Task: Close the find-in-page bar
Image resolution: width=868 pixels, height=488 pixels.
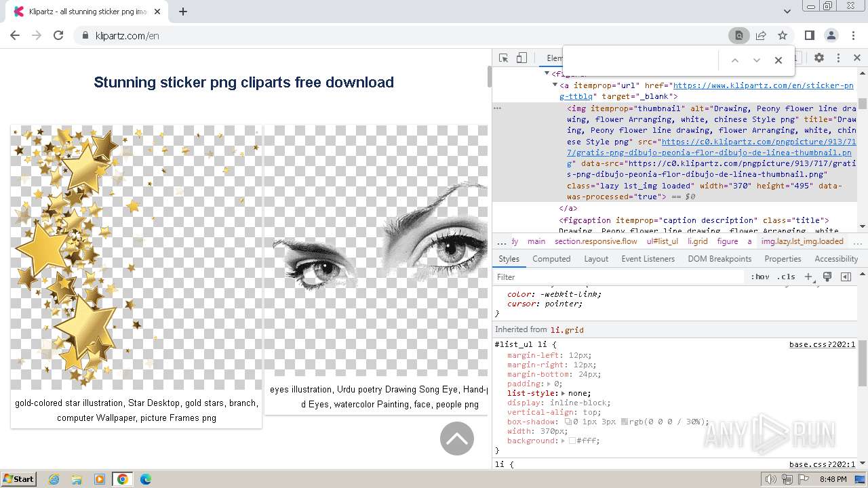Action: click(x=778, y=60)
